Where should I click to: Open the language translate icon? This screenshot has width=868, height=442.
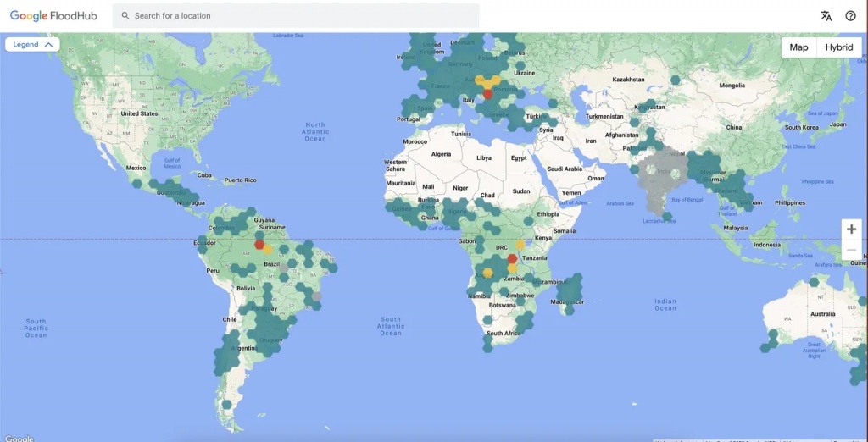tap(826, 16)
